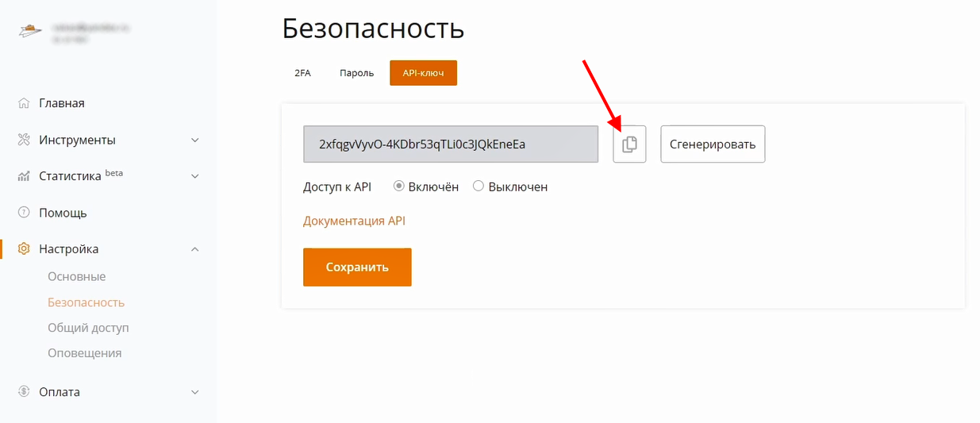The height and width of the screenshot is (423, 980).
Task: Expand the Инструменты menu chevron
Action: click(x=195, y=140)
